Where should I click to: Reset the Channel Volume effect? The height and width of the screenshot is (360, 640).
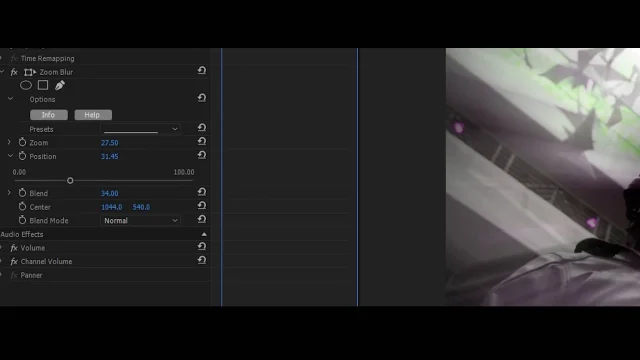pos(202,260)
